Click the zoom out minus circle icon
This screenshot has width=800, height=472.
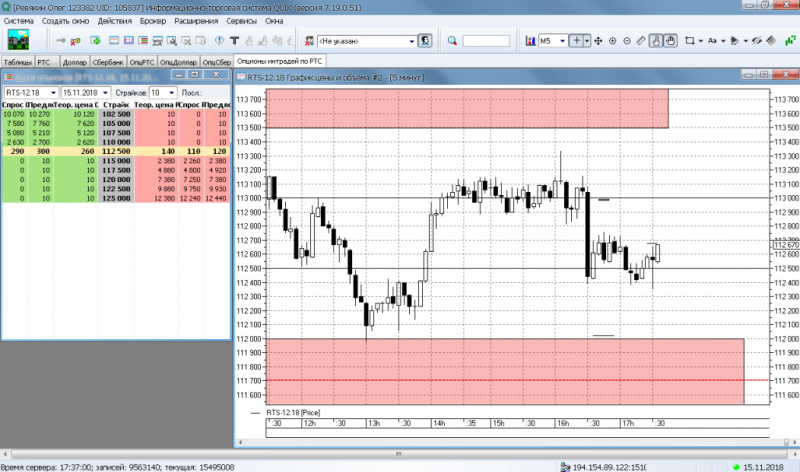coord(627,41)
